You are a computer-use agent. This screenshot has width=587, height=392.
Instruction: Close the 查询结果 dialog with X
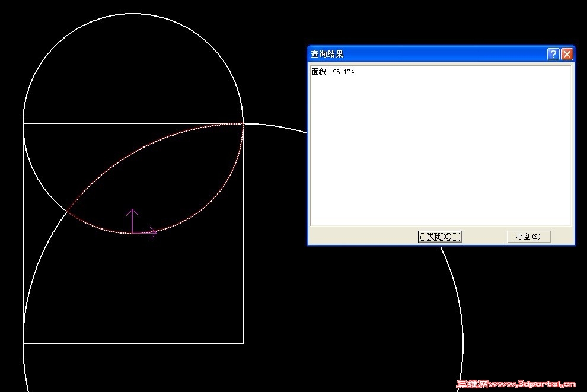pyautogui.click(x=567, y=55)
